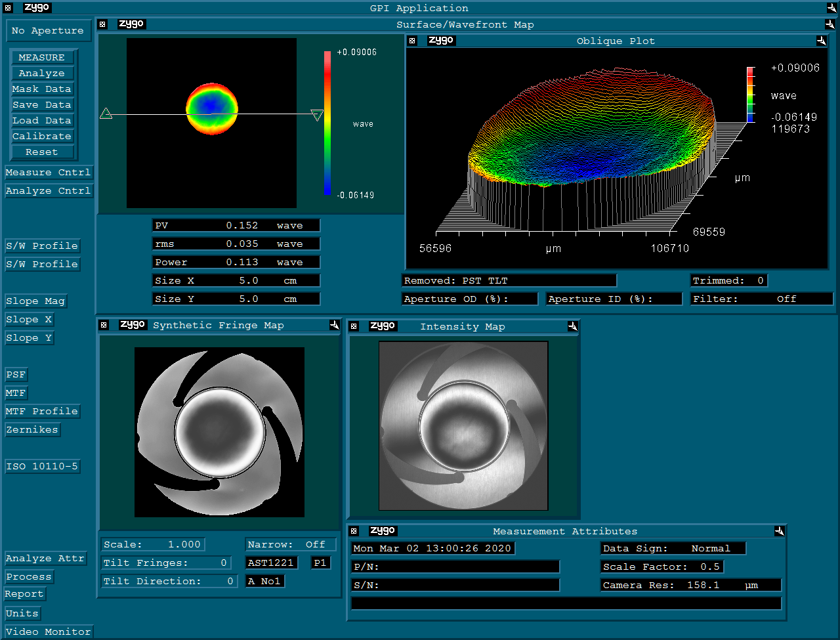
Task: Open the Measure Cntrl panel
Action: click(48, 172)
